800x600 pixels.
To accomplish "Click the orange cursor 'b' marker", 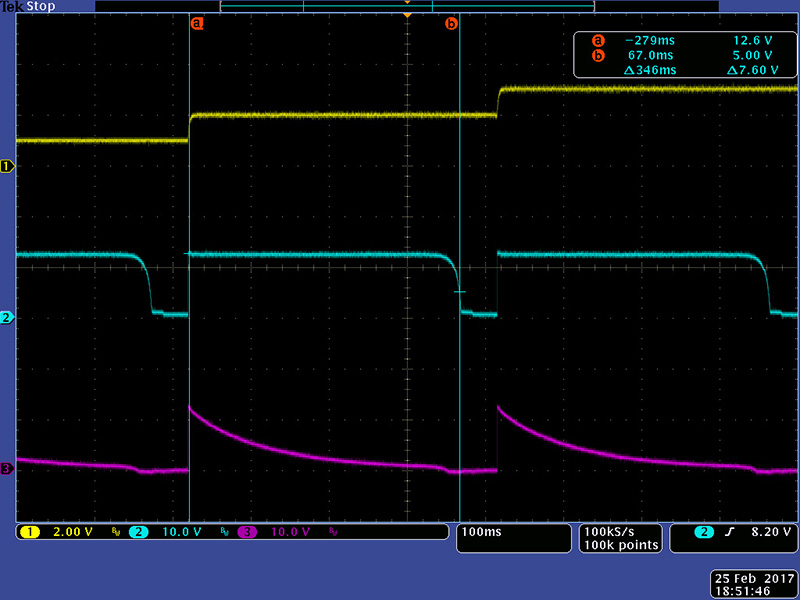I will coord(451,23).
